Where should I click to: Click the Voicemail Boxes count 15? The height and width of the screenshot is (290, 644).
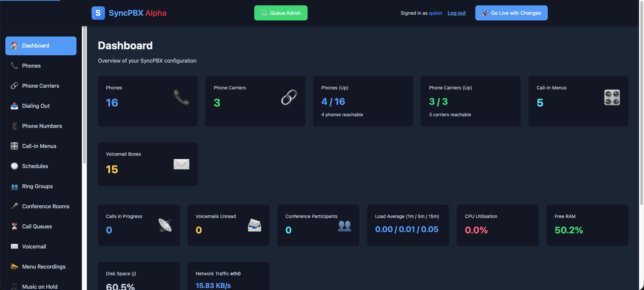tap(112, 169)
